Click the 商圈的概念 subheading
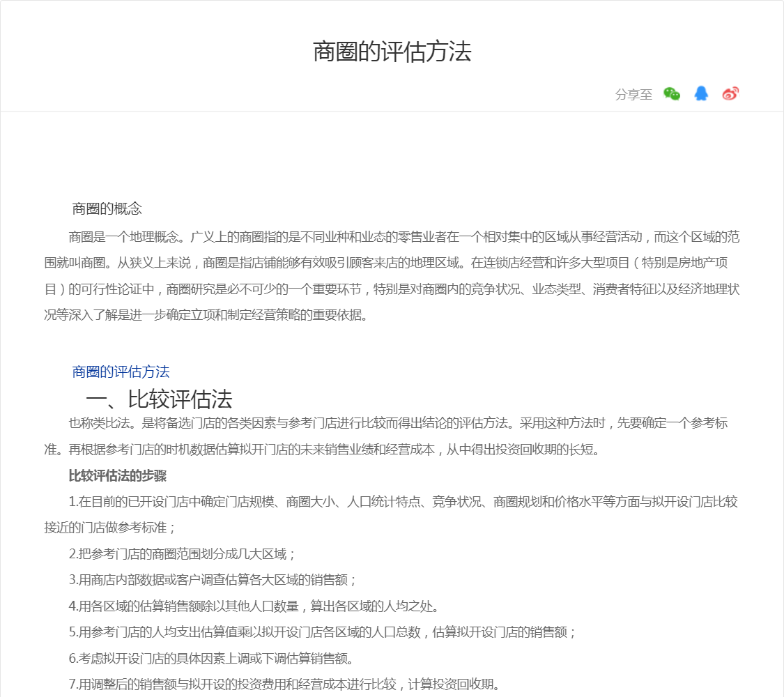The height and width of the screenshot is (697, 784). tap(107, 208)
